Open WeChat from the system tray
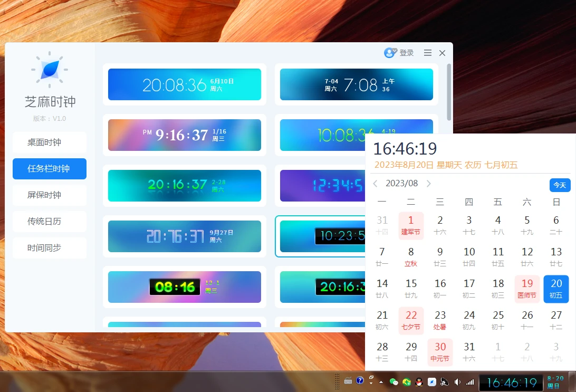576x392 pixels. (x=393, y=381)
